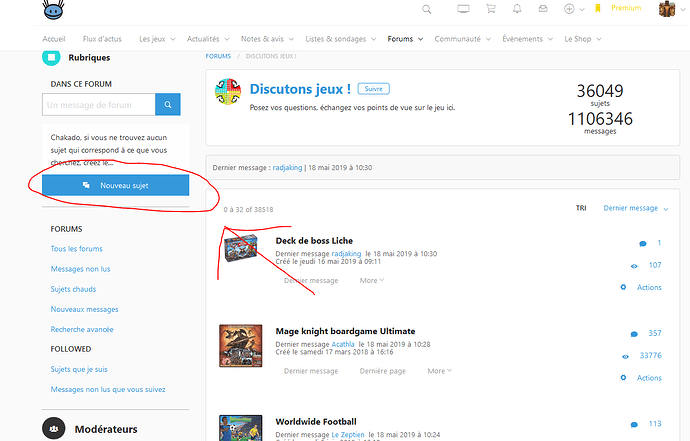690x441 pixels.
Task: Open Recherche avancée
Action: point(82,329)
